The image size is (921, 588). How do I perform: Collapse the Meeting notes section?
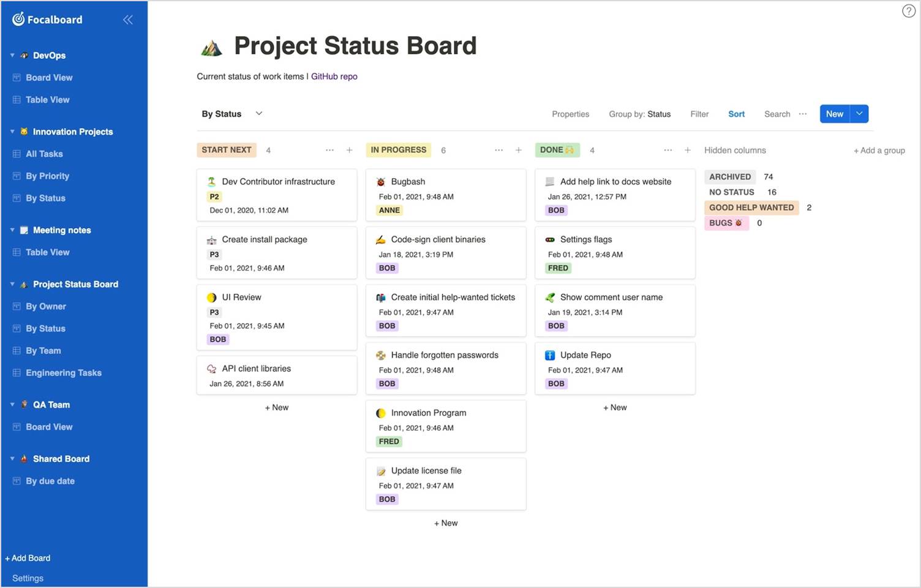[12, 229]
